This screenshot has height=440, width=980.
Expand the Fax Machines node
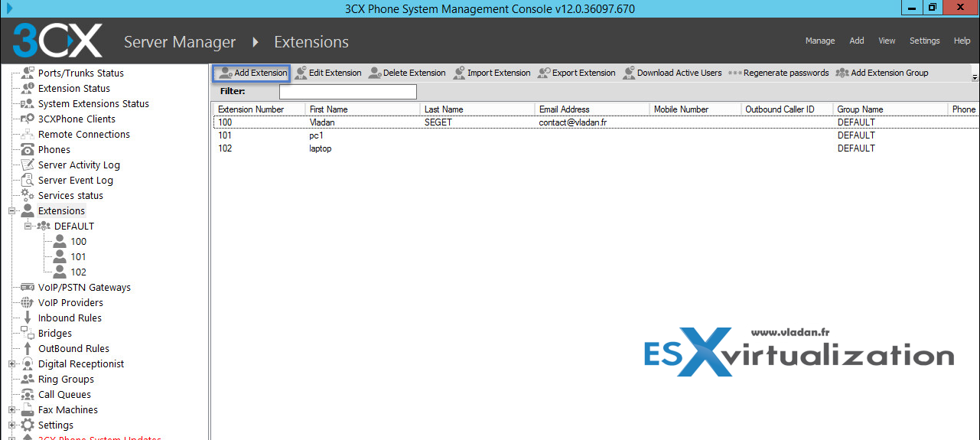(11, 409)
